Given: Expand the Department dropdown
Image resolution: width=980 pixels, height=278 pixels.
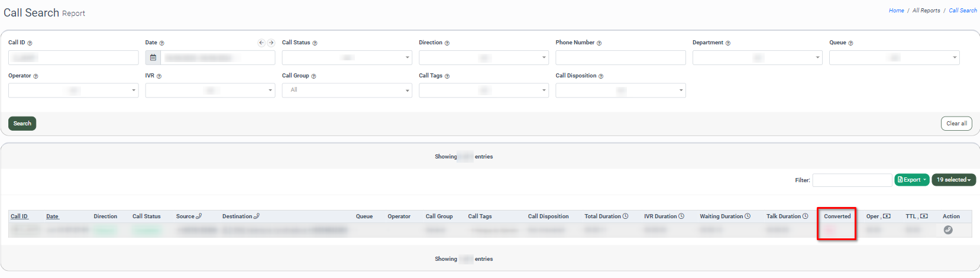Looking at the screenshot, I should tap(757, 58).
